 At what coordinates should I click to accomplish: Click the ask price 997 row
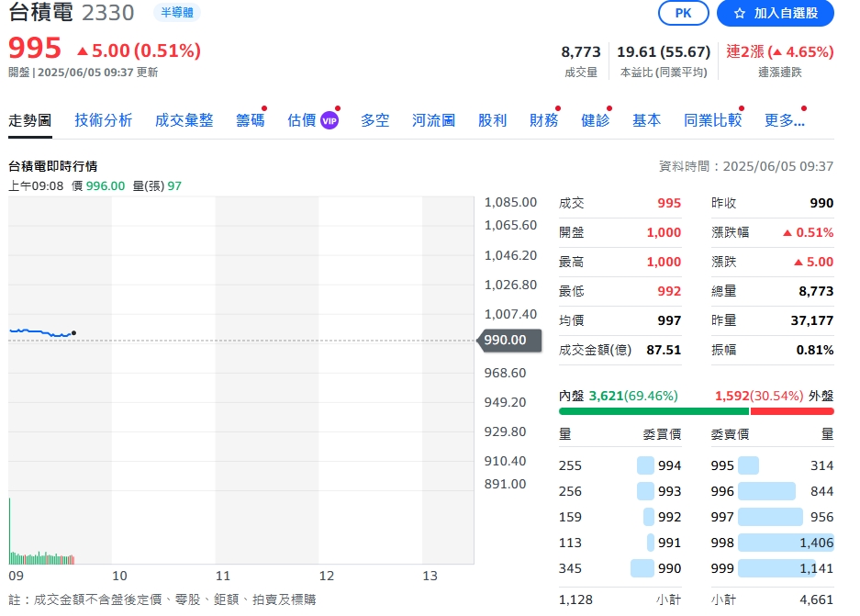pos(772,517)
